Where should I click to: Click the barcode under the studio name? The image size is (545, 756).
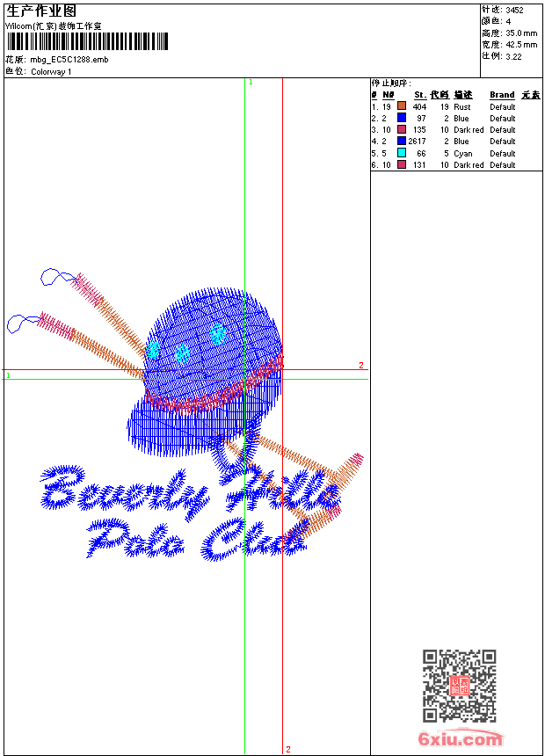(x=87, y=41)
